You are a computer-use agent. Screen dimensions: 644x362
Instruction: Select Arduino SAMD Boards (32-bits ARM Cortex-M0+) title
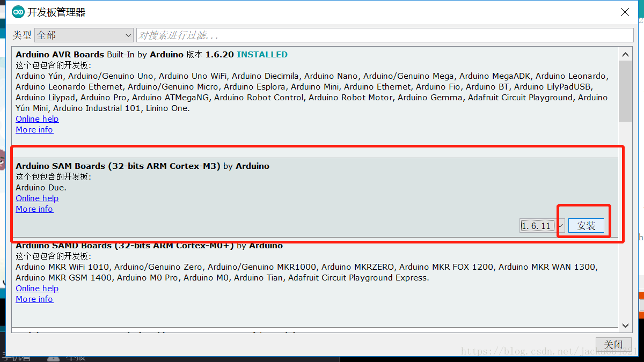click(x=125, y=246)
